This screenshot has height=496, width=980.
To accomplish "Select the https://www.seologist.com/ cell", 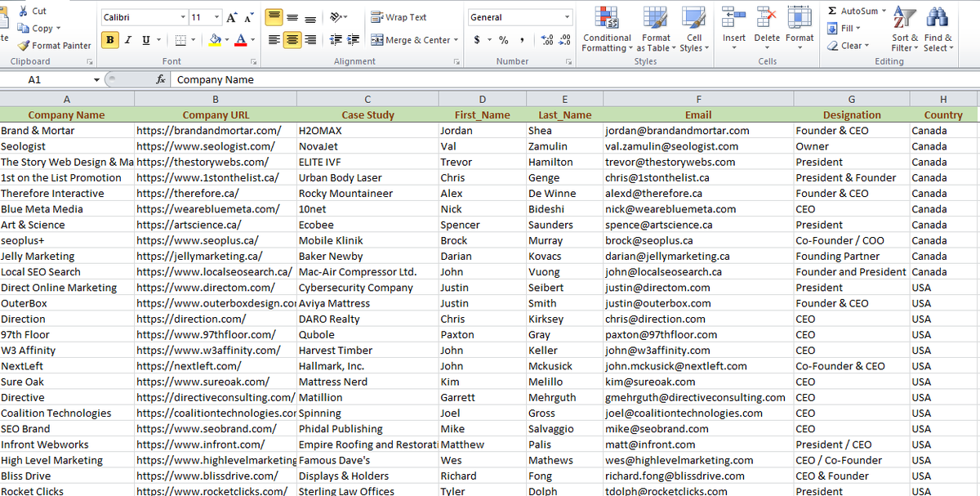I will (x=216, y=146).
